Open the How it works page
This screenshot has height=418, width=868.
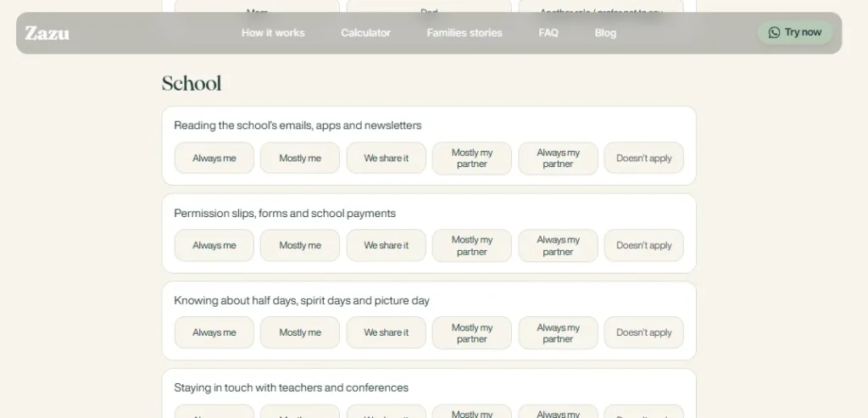point(273,33)
